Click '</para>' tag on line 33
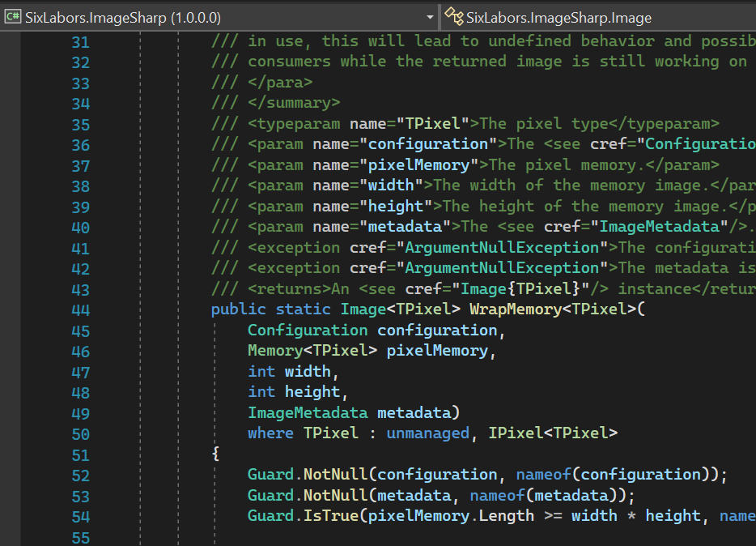Viewport: 756px width, 546px height. 280,83
